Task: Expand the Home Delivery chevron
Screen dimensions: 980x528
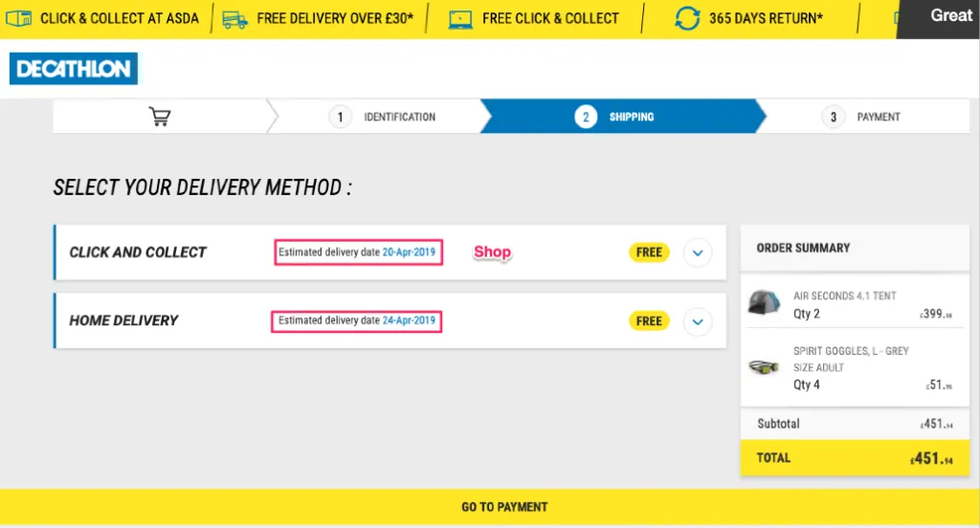Action: pyautogui.click(x=698, y=321)
